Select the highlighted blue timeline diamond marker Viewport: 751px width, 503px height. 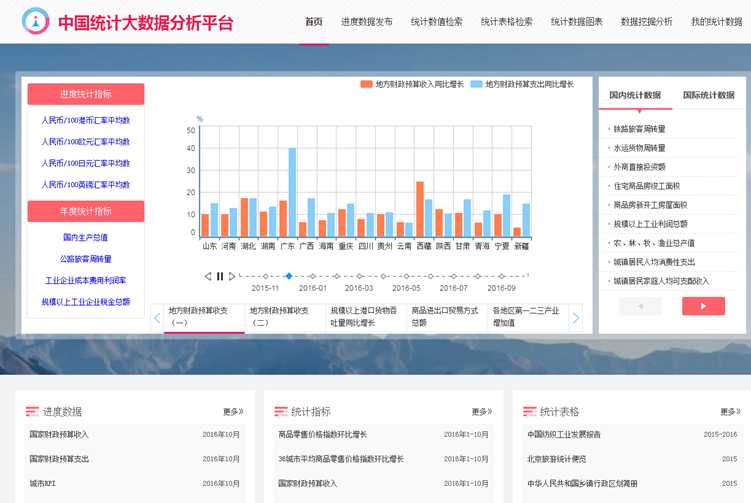point(289,276)
